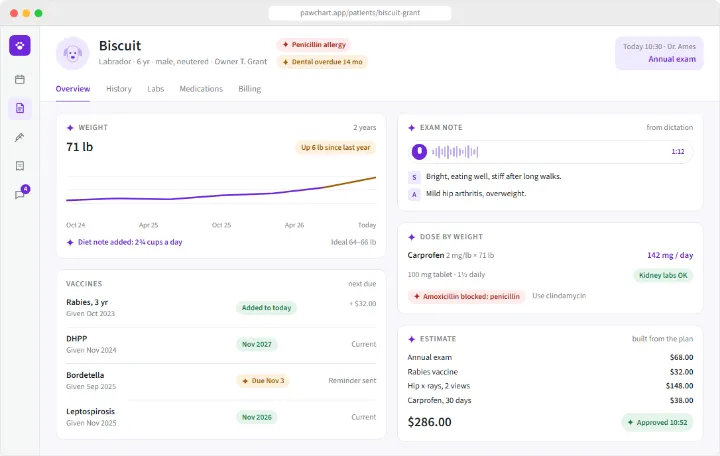Click the 142 mg / day dose value
This screenshot has width=720, height=456.
670,255
